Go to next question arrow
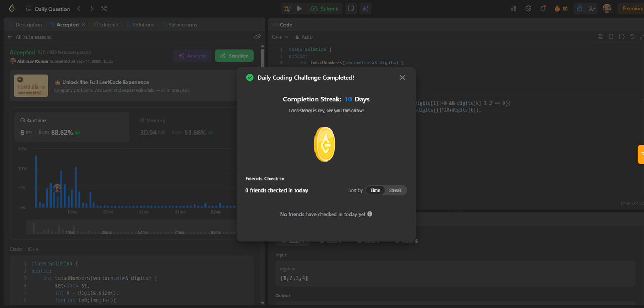The image size is (644, 308). [x=92, y=9]
